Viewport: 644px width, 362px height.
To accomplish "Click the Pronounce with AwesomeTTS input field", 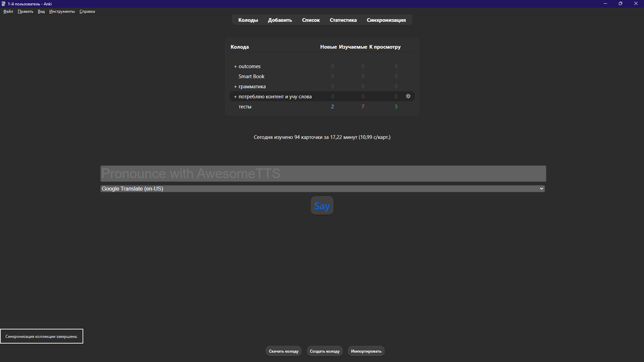I will pos(323,174).
